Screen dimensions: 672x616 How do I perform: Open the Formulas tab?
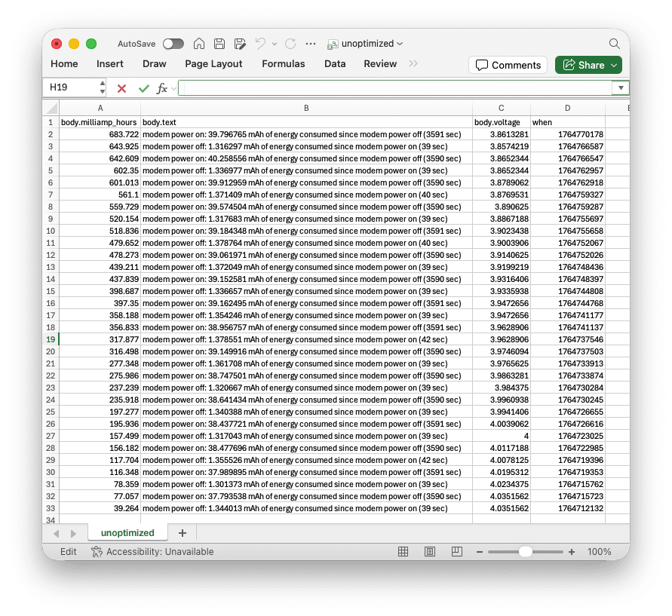[284, 64]
